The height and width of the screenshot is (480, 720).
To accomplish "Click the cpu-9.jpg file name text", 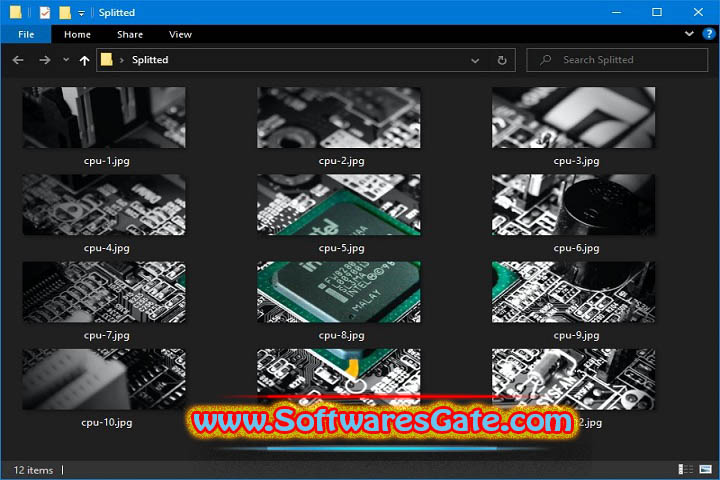I will pos(576,335).
